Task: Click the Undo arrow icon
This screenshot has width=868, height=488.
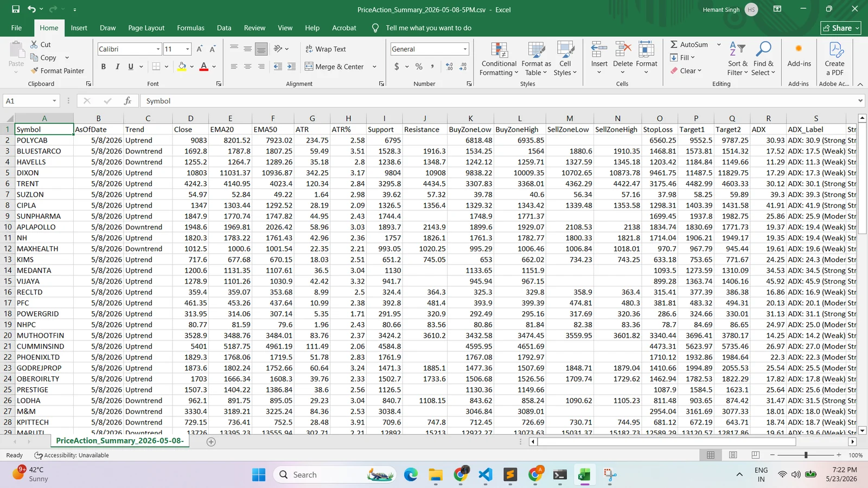Action: click(32, 9)
